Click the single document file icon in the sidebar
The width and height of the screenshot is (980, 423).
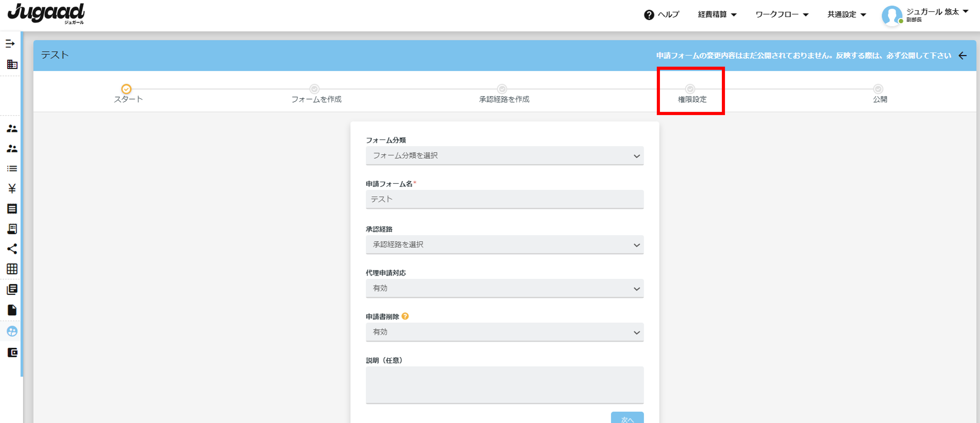point(12,310)
